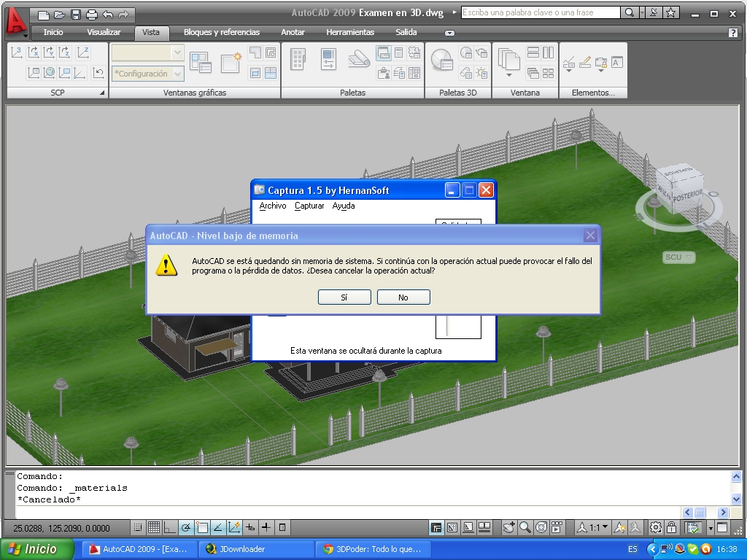Click the Print plotter icon

pyautogui.click(x=91, y=15)
